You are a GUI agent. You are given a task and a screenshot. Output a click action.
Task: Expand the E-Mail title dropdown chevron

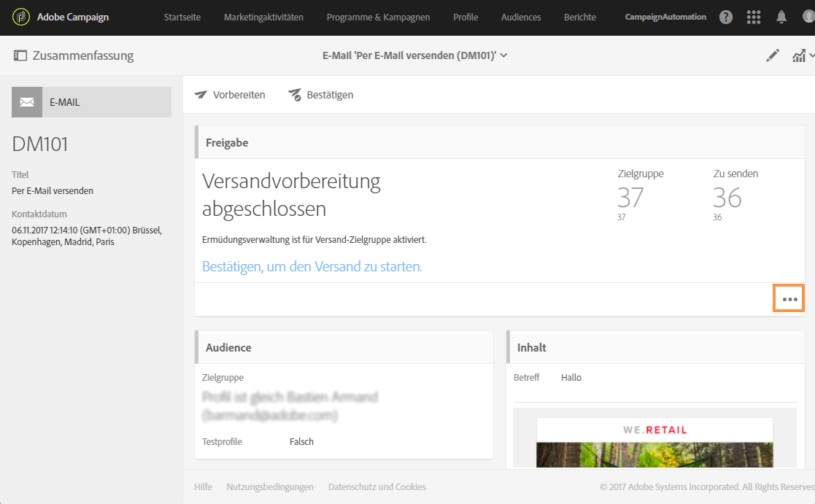[504, 55]
